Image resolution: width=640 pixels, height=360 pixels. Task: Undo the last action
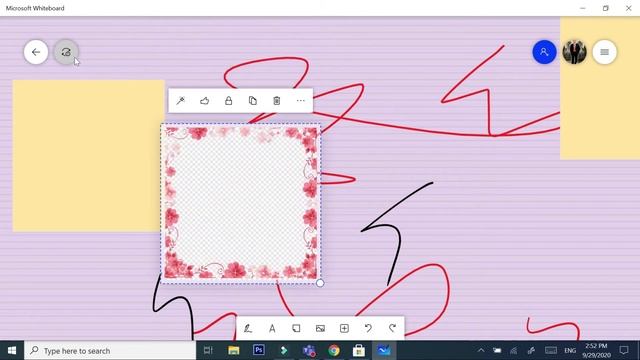pyautogui.click(x=368, y=328)
